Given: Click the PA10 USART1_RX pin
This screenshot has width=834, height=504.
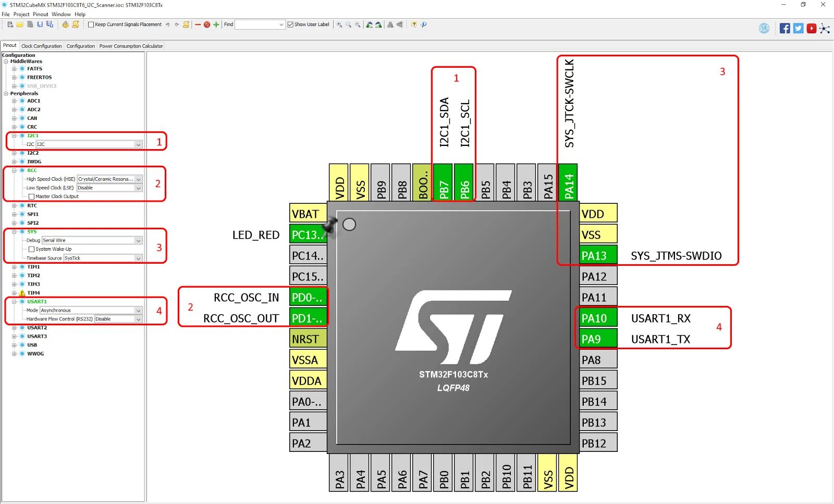Looking at the screenshot, I should pyautogui.click(x=598, y=318).
